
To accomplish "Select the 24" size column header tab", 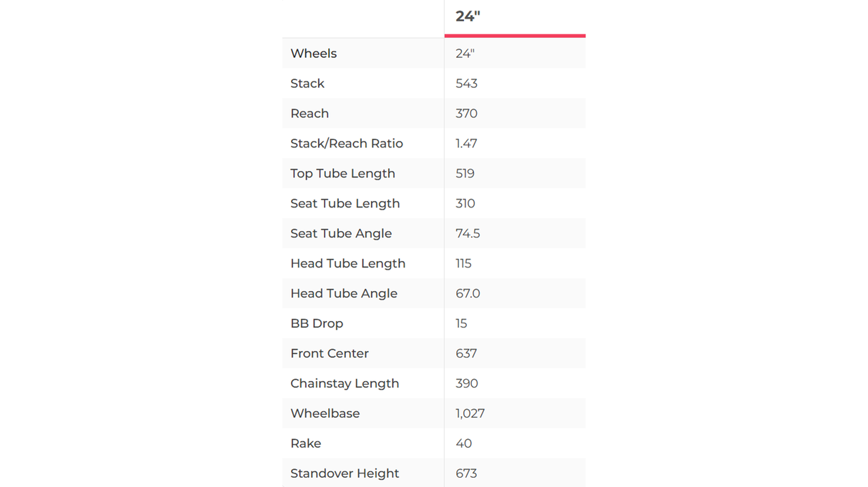I will (x=468, y=16).
